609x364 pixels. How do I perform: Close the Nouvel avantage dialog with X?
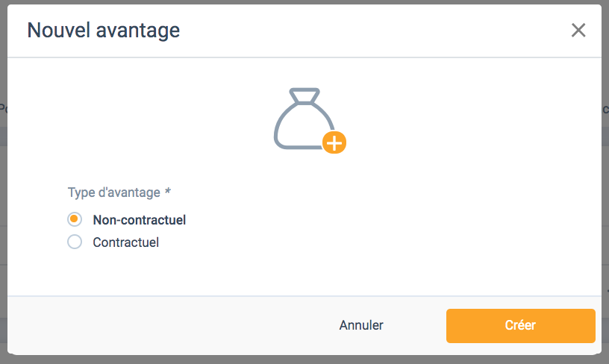click(x=578, y=30)
